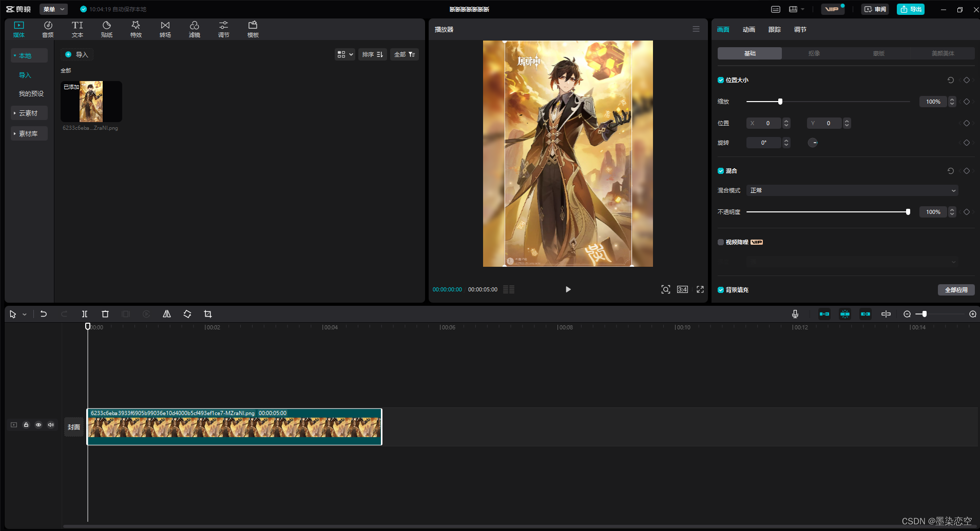
Task: Open the 菜单 dropdown menu
Action: tap(53, 9)
